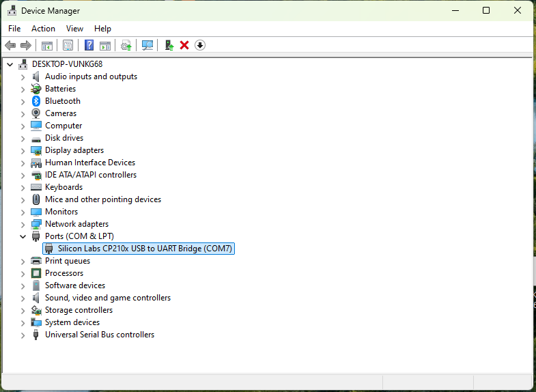Expand the Monitors category chevron
The height and width of the screenshot is (392, 536).
tap(23, 212)
